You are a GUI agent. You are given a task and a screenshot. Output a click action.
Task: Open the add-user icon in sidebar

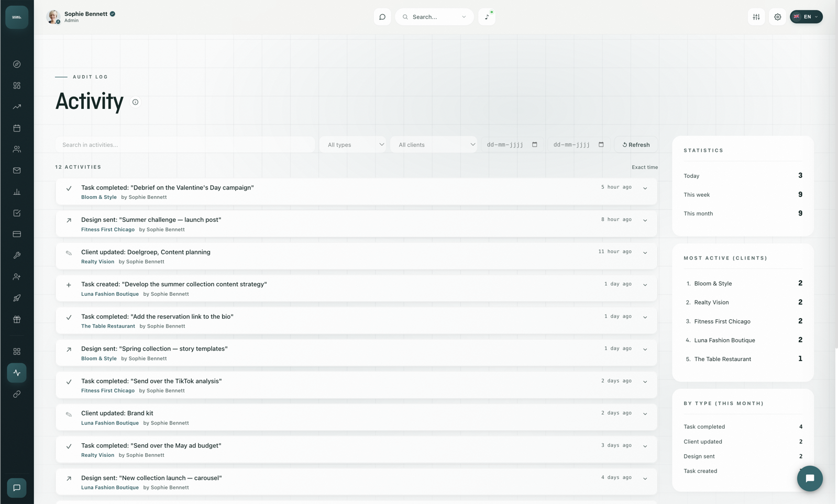tap(17, 277)
